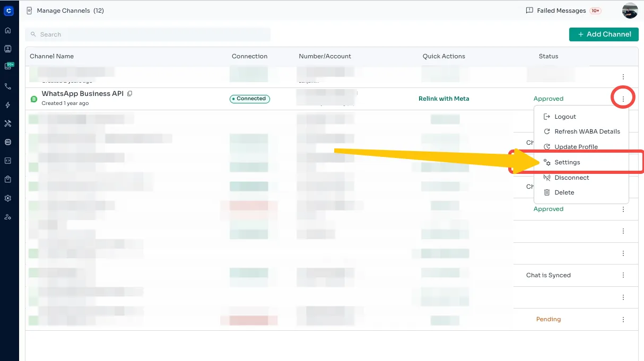Copy the WhatsApp Business API channel name
The height and width of the screenshot is (361, 644).
pyautogui.click(x=130, y=94)
